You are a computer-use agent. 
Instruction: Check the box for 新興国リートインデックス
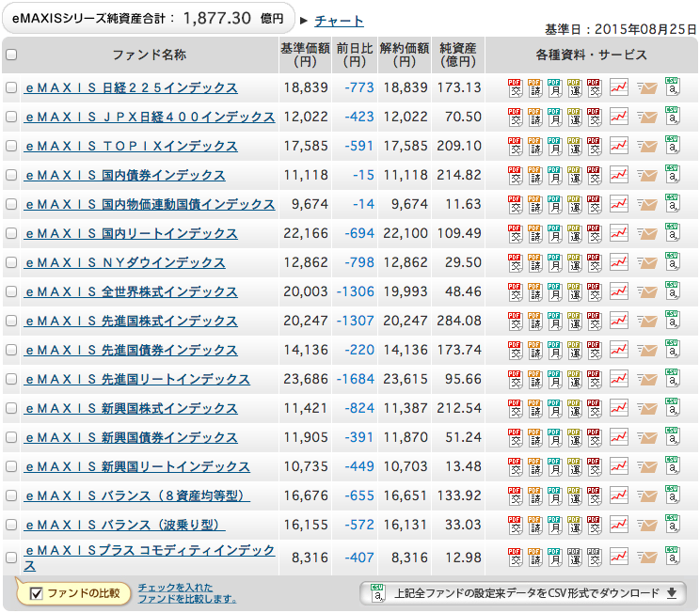pos(11,466)
